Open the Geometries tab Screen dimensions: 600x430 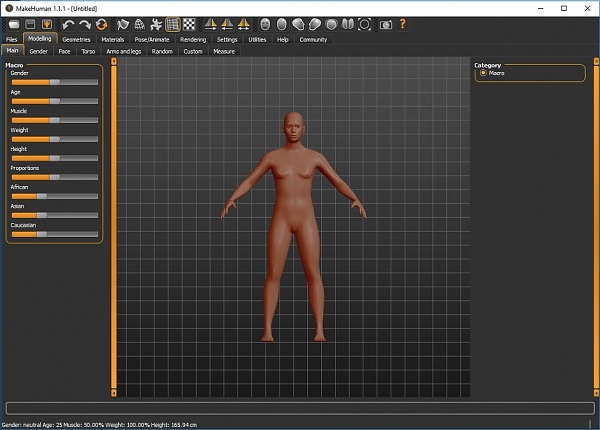tap(76, 39)
